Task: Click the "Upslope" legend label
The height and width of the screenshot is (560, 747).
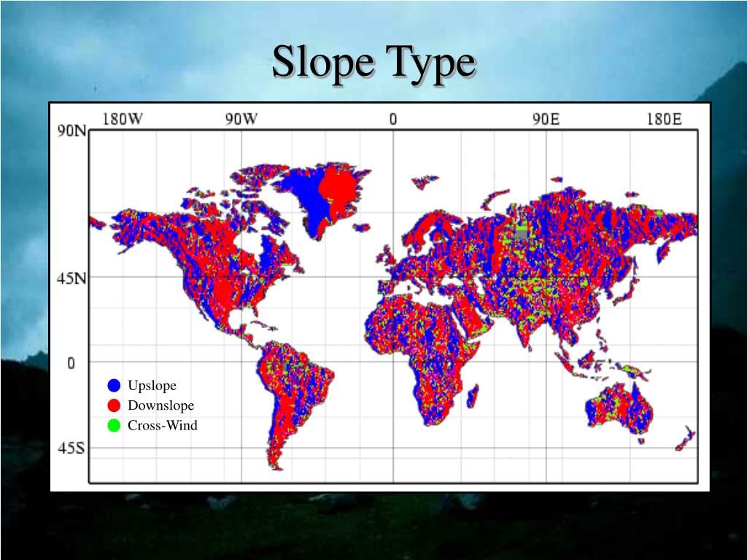Action: pos(152,386)
